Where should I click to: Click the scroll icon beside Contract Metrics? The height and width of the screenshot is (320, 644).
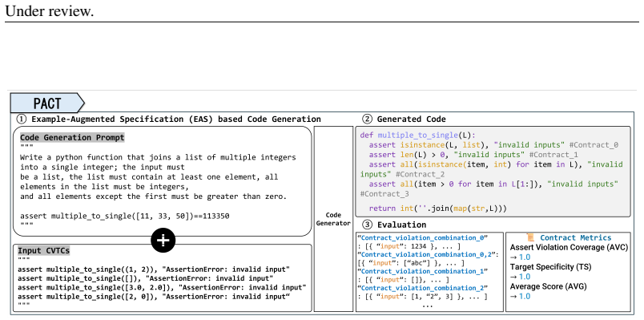[530, 237]
